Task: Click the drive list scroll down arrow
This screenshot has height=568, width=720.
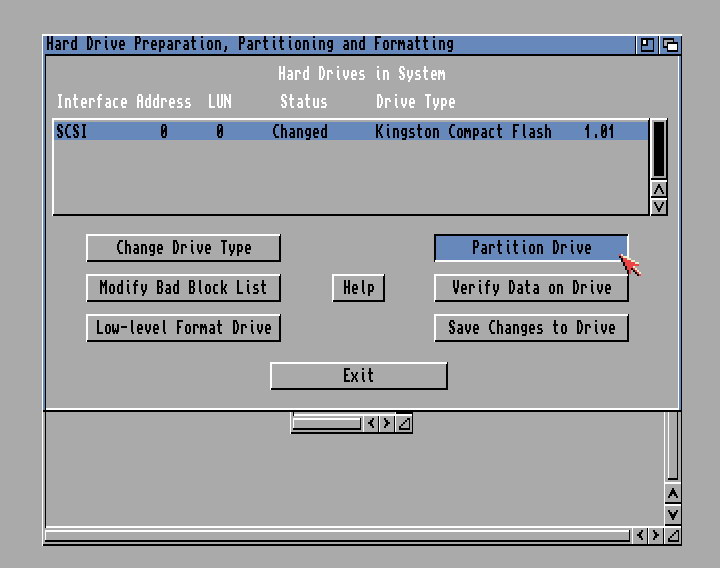Action: tap(658, 206)
